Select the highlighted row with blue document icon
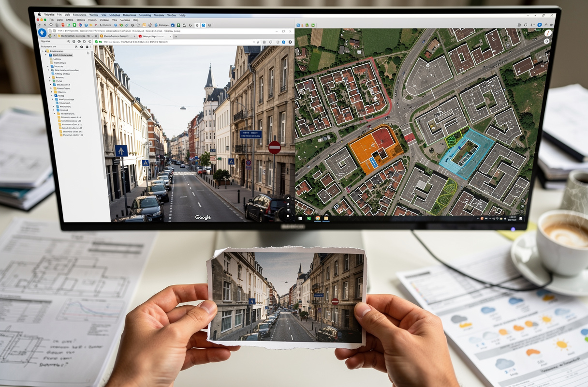The image size is (588, 387). [60, 55]
